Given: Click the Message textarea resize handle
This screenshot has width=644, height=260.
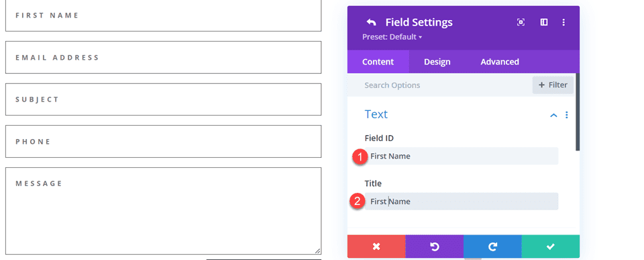Looking at the screenshot, I should click(317, 251).
